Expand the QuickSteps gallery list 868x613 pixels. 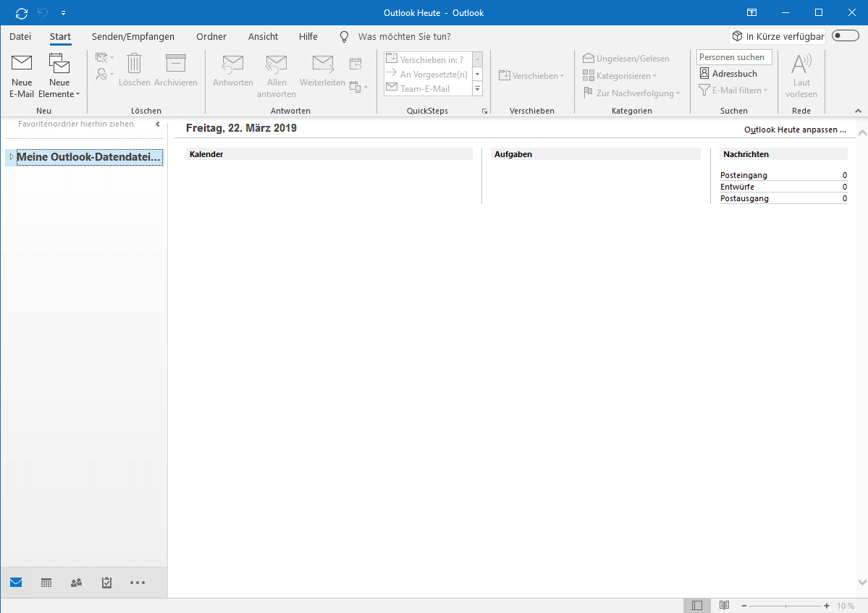pos(477,88)
